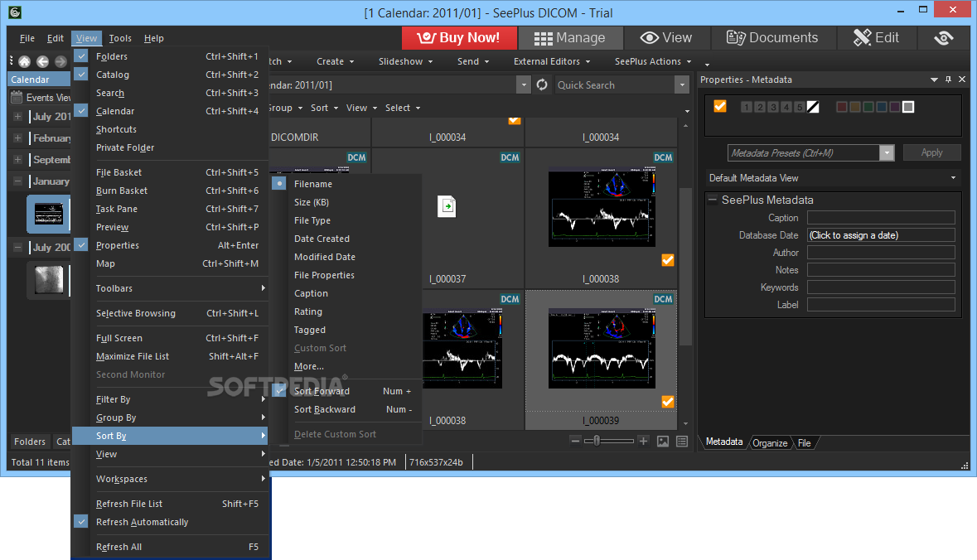This screenshot has height=560, width=977.
Task: Open Quick Search dropdown arrow
Action: pyautogui.click(x=682, y=84)
